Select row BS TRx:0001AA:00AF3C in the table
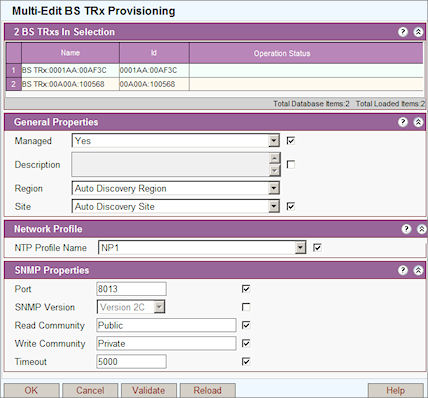This screenshot has height=398, width=428. (x=214, y=70)
